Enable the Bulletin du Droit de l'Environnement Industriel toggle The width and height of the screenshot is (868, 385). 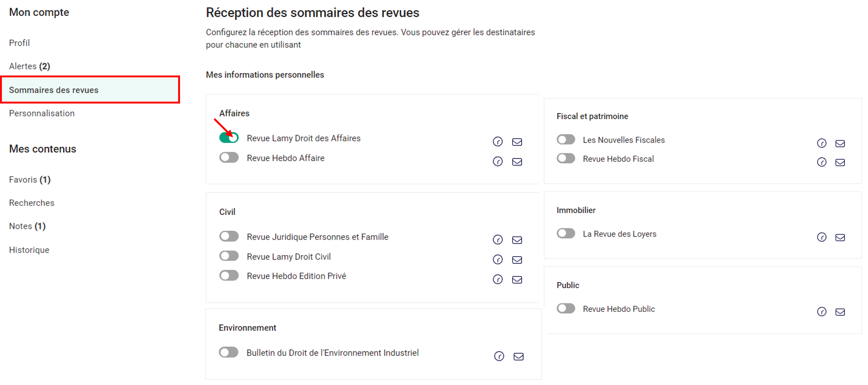pos(229,352)
